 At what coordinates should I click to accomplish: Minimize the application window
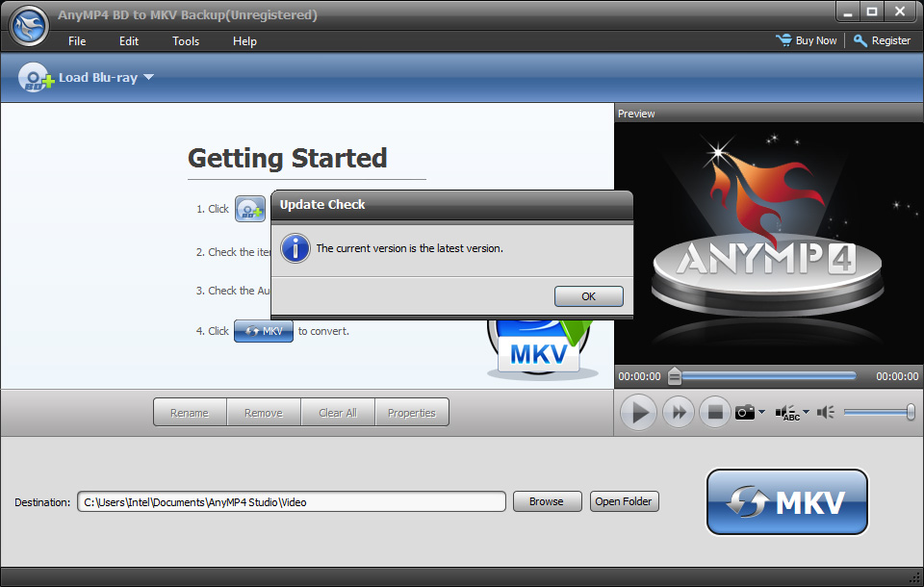tap(848, 12)
